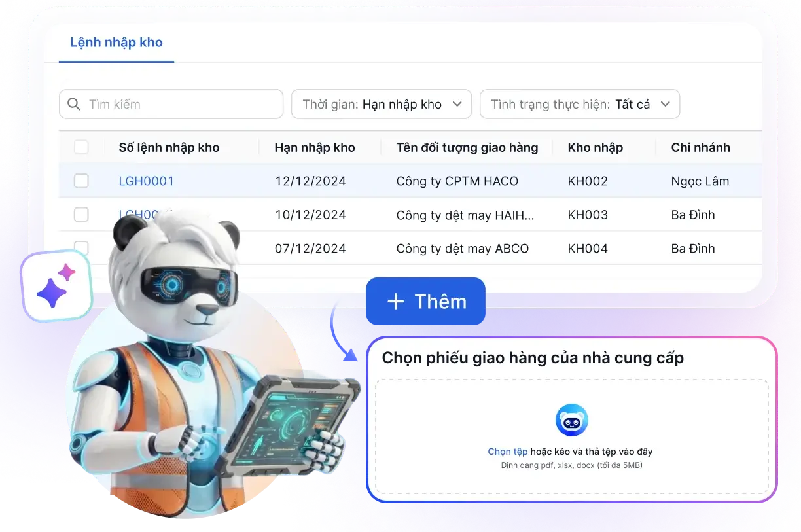The image size is (801, 532).
Task: Click the chevron on Tất cả dropdown
Action: [665, 104]
